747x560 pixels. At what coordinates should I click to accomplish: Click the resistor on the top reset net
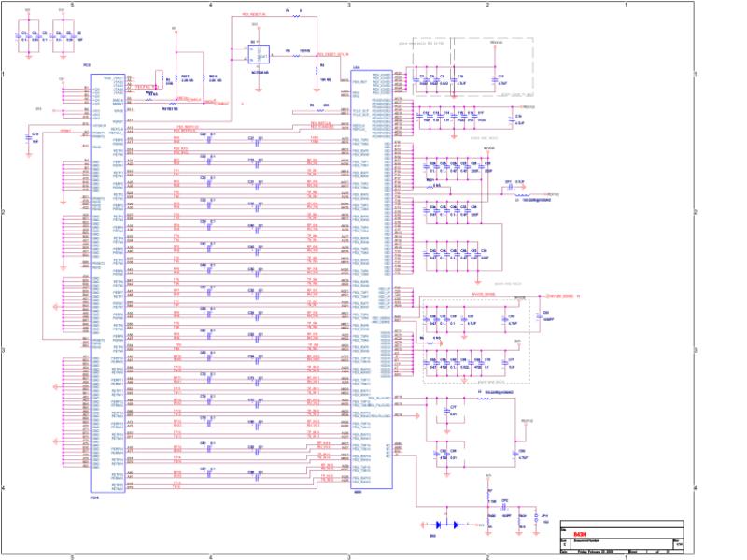point(296,16)
